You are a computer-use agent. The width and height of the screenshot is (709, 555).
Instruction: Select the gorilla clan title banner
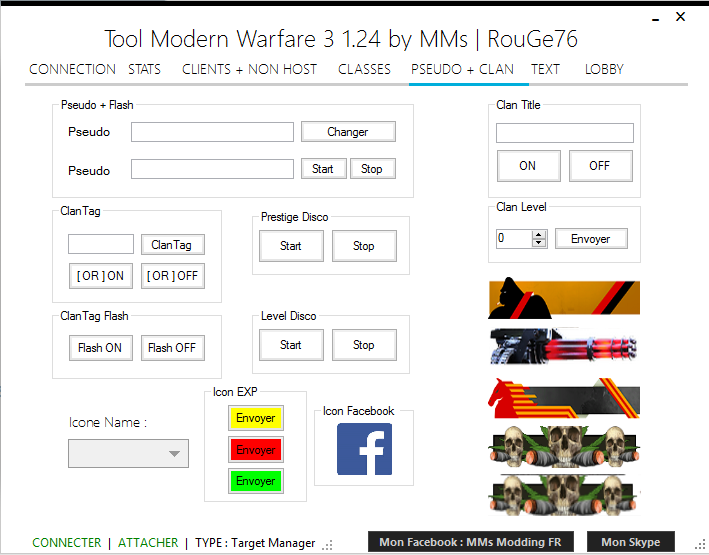click(x=564, y=298)
